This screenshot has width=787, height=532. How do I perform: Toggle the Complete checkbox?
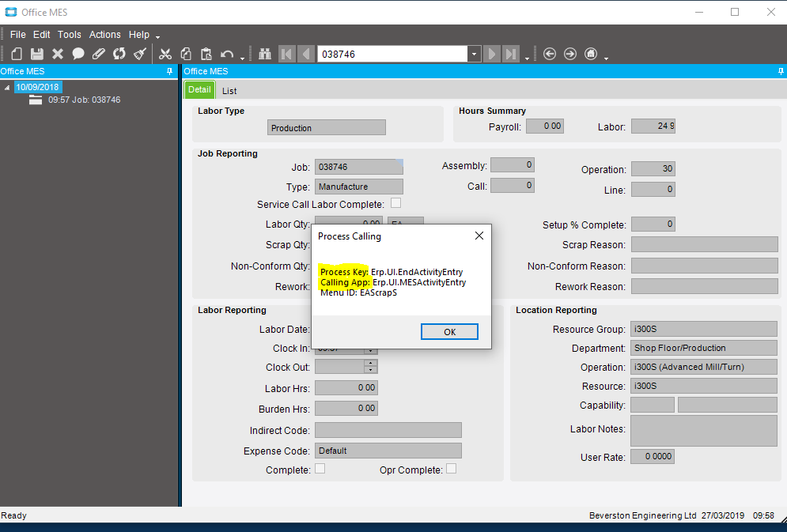point(320,468)
